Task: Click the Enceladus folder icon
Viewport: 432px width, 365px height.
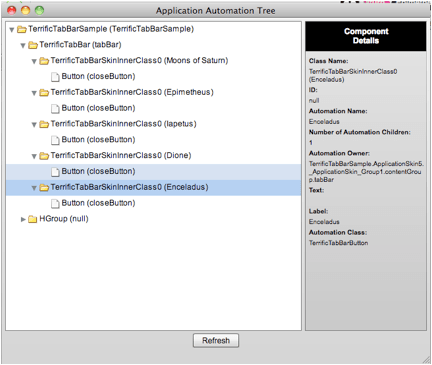Action: point(44,187)
